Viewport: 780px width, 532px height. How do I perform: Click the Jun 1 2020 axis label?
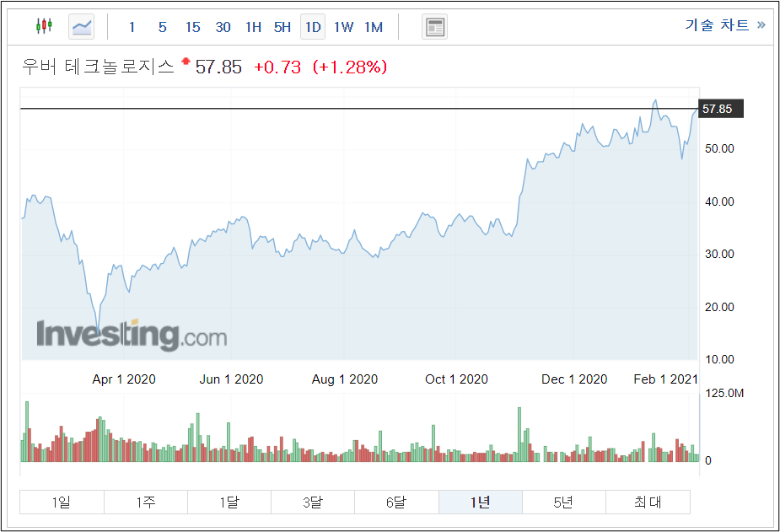[x=231, y=379]
